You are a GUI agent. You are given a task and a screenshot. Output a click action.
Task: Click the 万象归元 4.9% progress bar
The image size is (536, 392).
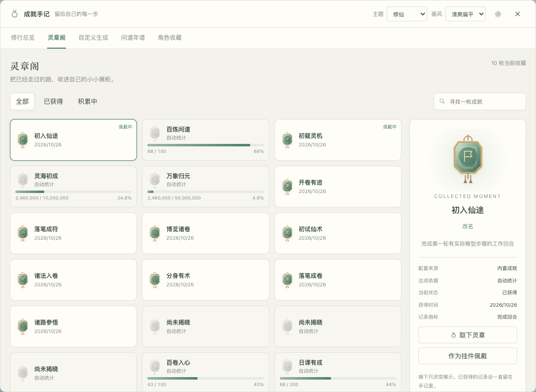point(205,192)
